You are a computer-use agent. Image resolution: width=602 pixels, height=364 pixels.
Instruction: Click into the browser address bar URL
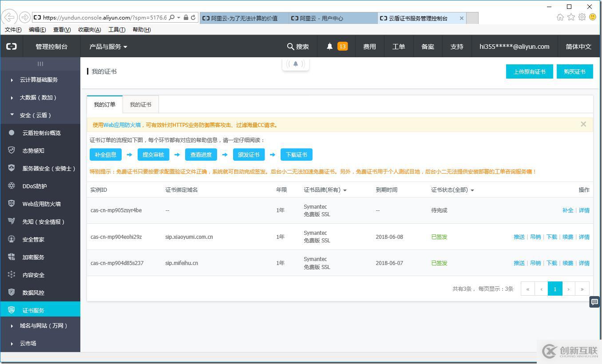click(x=105, y=18)
